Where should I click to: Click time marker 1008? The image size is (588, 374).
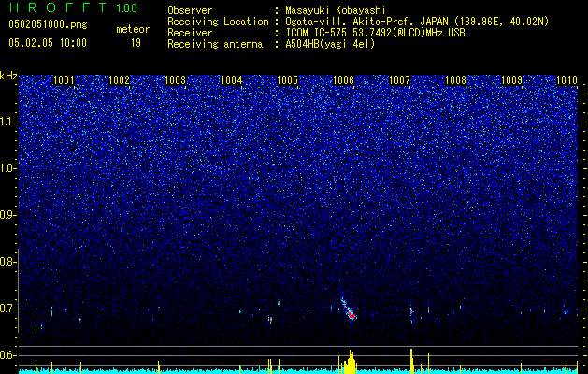[455, 80]
